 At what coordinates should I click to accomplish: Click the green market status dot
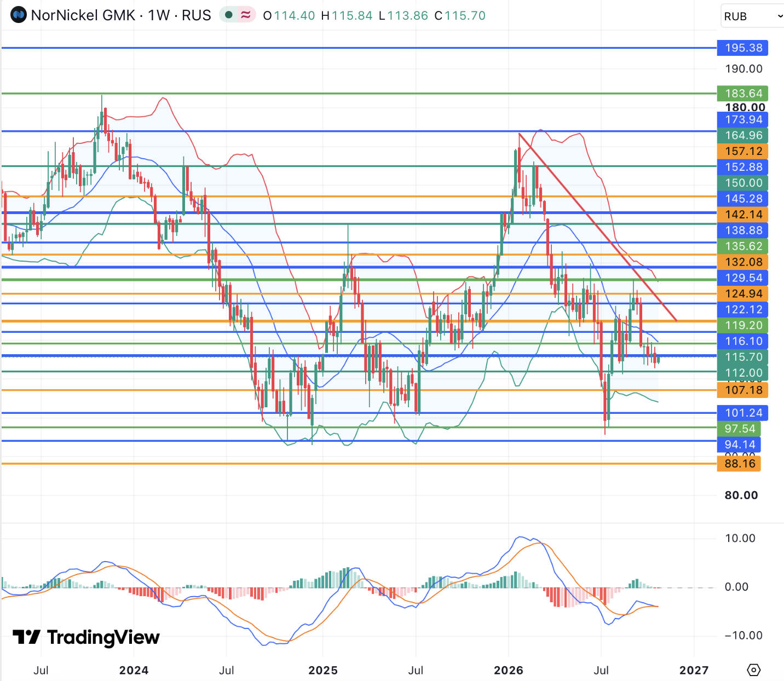229,15
